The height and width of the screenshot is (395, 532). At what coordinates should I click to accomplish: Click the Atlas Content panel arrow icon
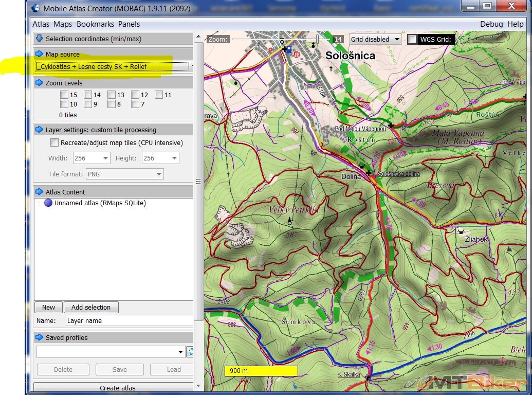[x=39, y=192]
